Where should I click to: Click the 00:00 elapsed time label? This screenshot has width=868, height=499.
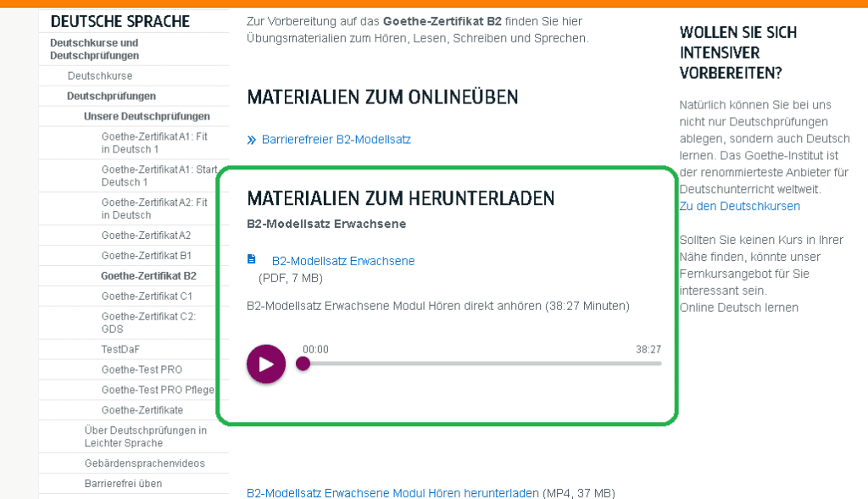tap(315, 350)
